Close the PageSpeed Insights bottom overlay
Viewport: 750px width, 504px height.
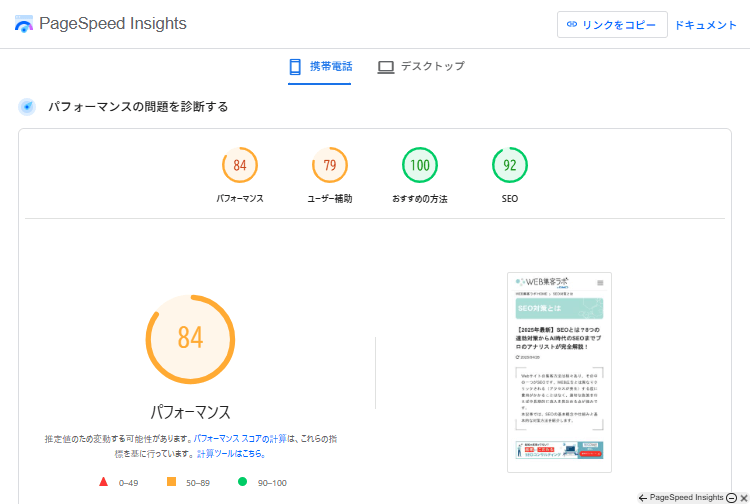pos(743,497)
